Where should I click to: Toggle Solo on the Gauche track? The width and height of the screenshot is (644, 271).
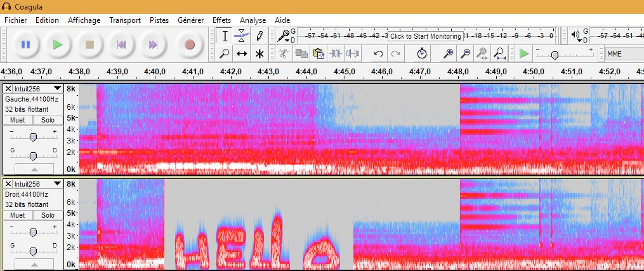coord(48,120)
